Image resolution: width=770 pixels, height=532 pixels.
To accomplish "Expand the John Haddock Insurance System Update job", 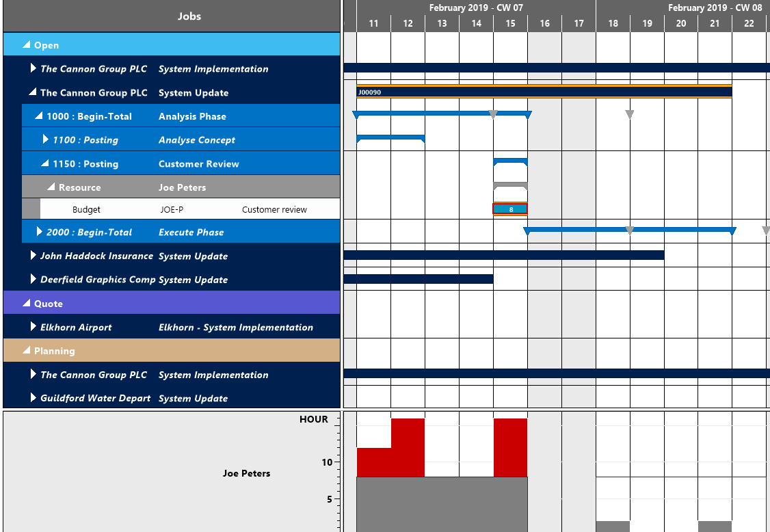I will coord(32,256).
